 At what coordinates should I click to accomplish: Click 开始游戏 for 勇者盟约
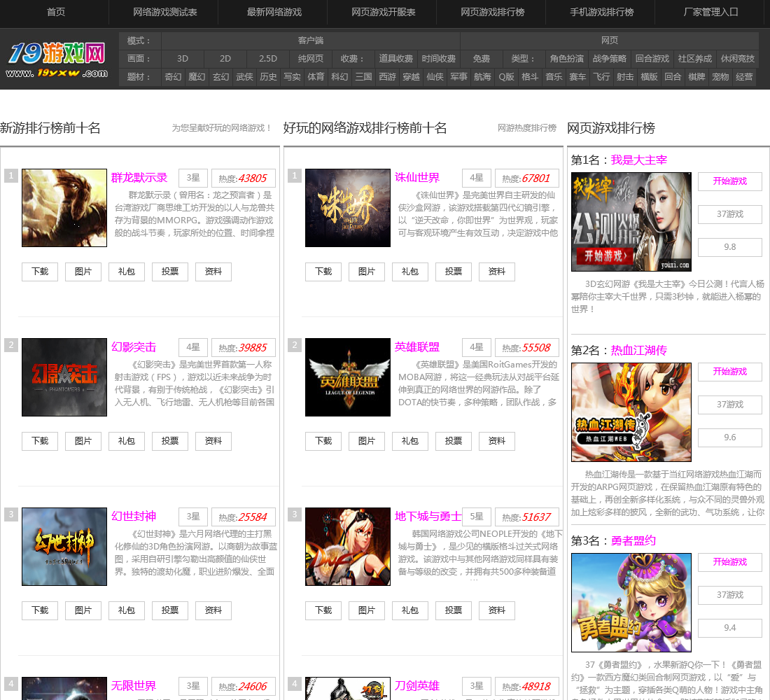point(729,563)
